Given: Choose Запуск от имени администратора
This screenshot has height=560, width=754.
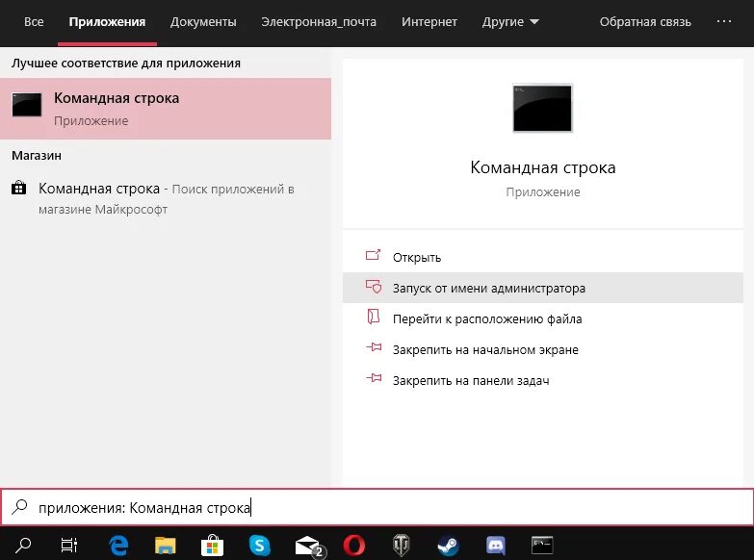Looking at the screenshot, I should pos(543,288).
